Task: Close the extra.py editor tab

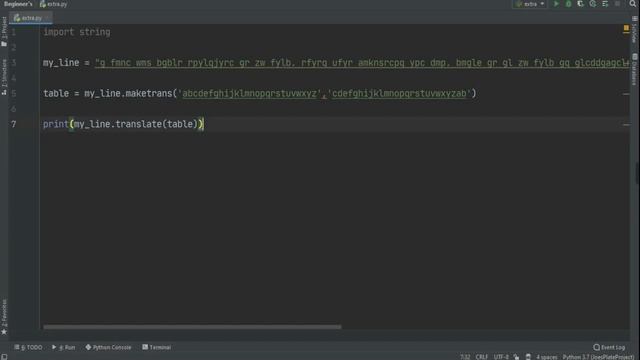Action: click(47, 18)
